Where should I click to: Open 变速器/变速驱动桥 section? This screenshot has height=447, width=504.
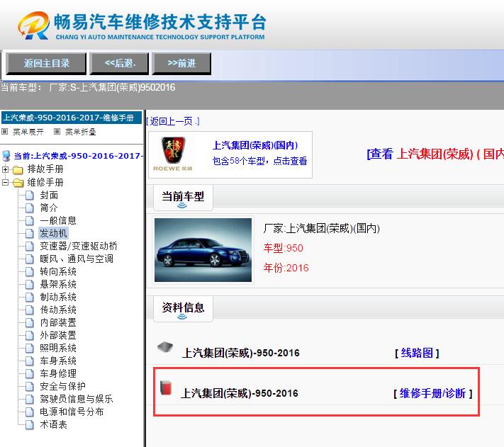(79, 246)
